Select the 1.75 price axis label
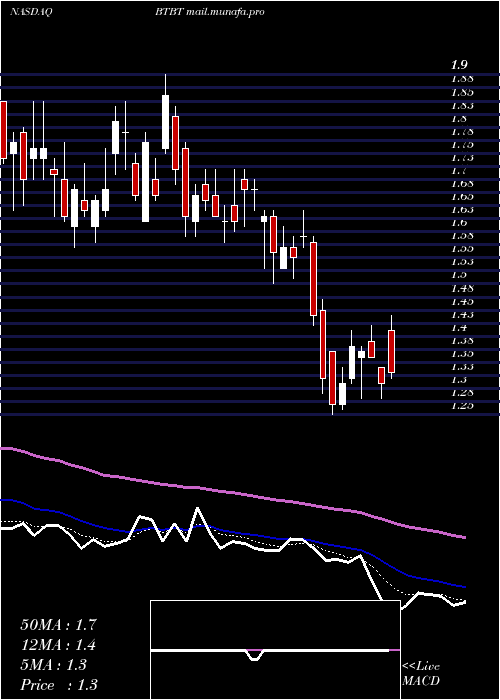The height and width of the screenshot is (700, 500). point(460,145)
